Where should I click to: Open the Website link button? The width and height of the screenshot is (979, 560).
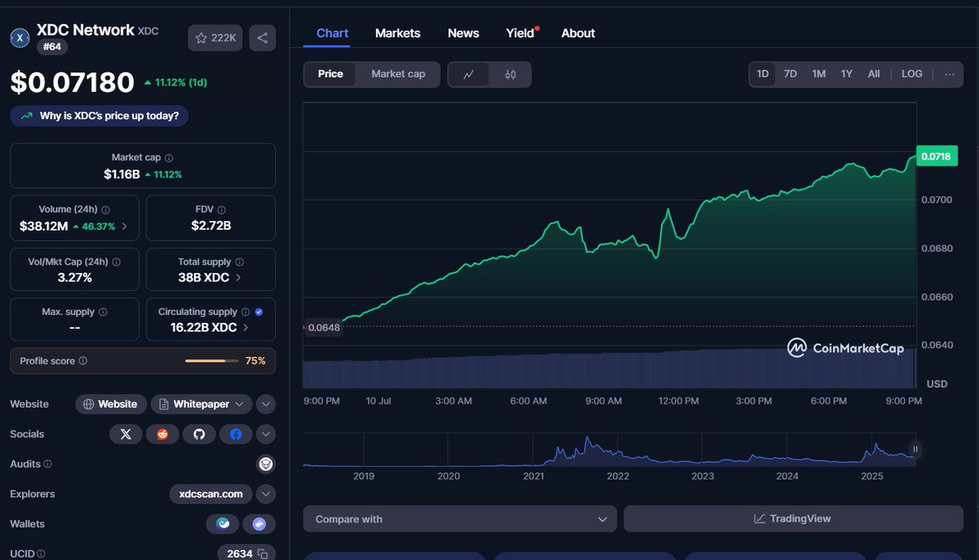coord(111,404)
